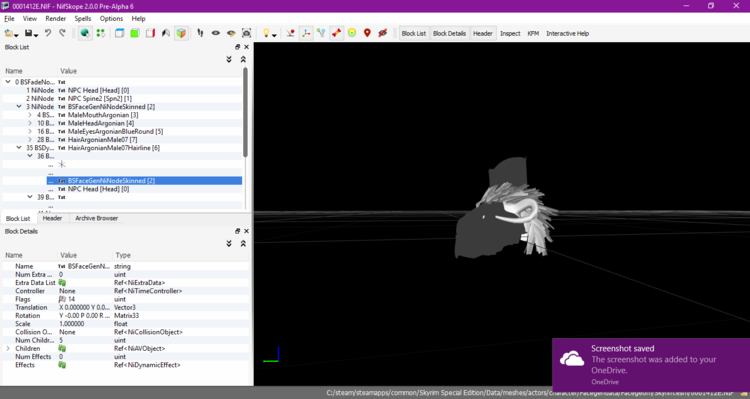This screenshot has height=399, width=750.
Task: Click the lightbulb lighting icon
Action: 266,33
